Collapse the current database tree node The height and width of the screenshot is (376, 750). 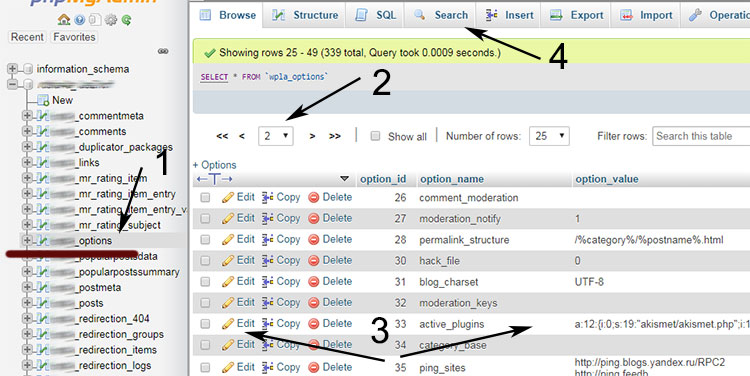(12, 85)
